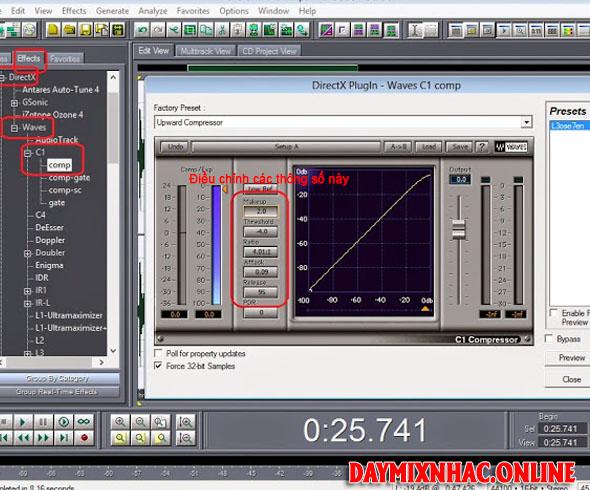
Task: Click the time selection I-beam tool
Action: [x=415, y=30]
